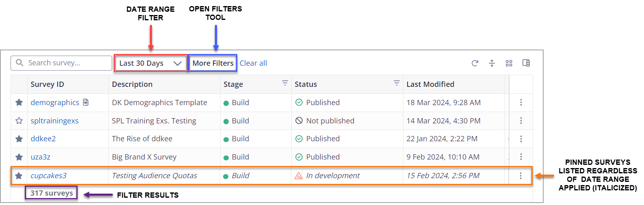The width and height of the screenshot is (644, 205).
Task: Unpin the cupcakes3 survey star
Action: [x=19, y=176]
